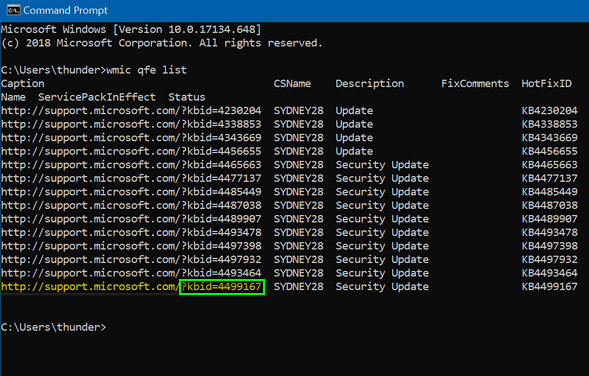Click the URL with kbid=4493478
The image size is (589, 376).
(x=131, y=232)
